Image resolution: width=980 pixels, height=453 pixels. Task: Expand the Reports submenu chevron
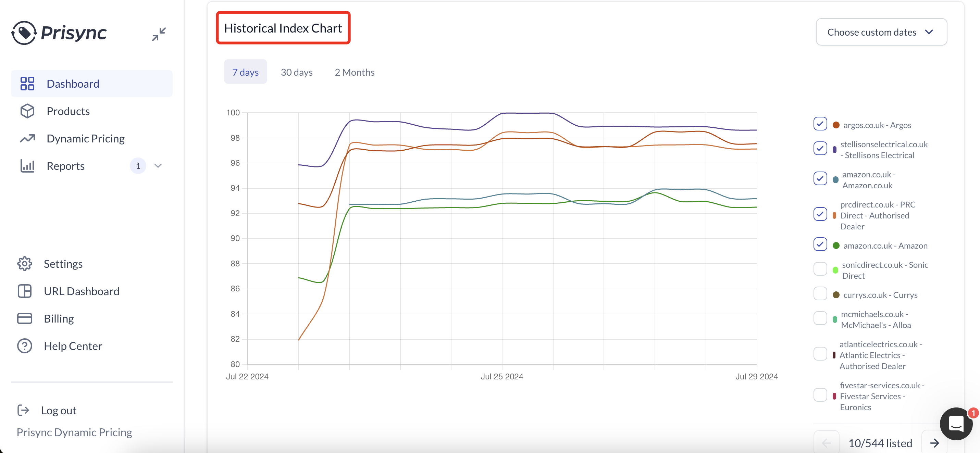click(x=158, y=166)
